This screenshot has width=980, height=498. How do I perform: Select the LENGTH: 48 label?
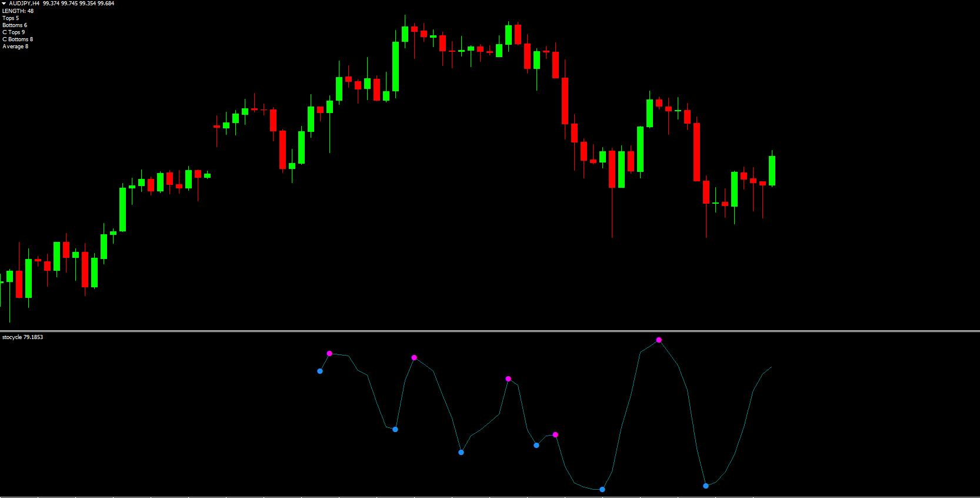(x=18, y=11)
